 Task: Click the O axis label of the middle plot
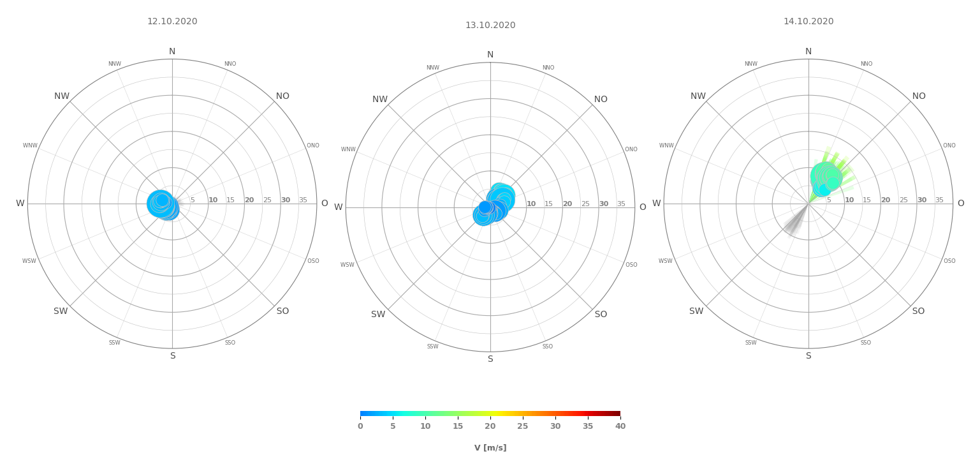(x=642, y=207)
